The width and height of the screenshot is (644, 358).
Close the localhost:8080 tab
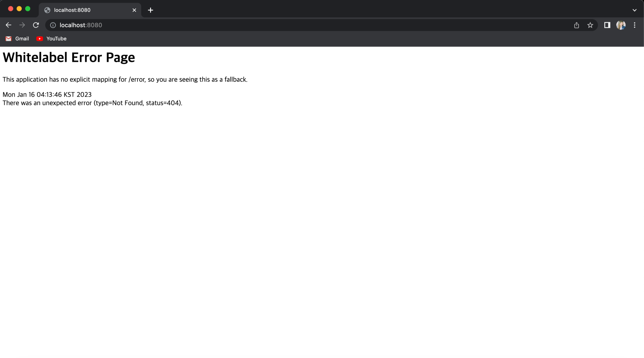134,10
